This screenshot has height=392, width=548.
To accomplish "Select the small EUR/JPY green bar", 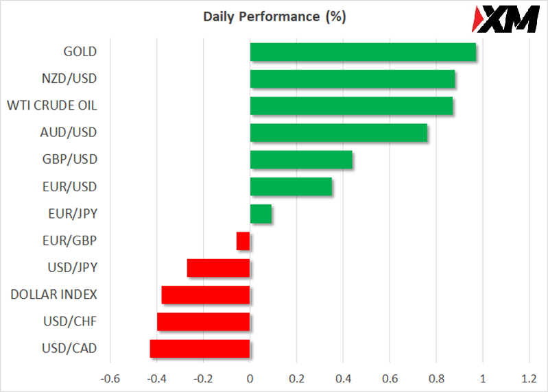I will (x=261, y=214).
